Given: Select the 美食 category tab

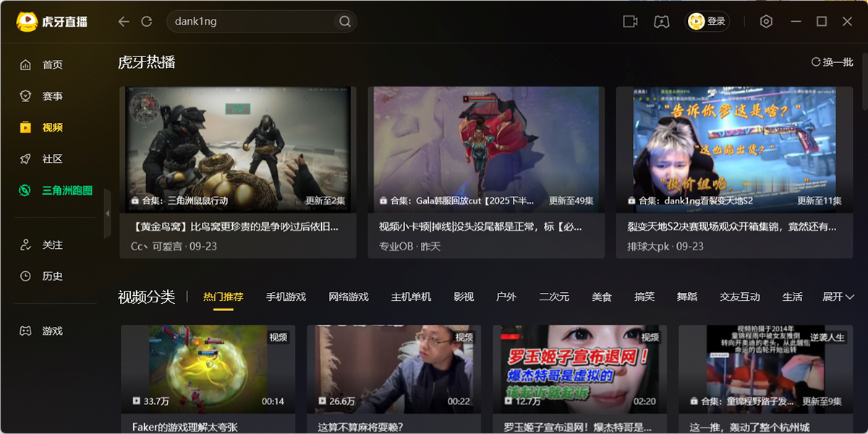Looking at the screenshot, I should click(x=602, y=297).
